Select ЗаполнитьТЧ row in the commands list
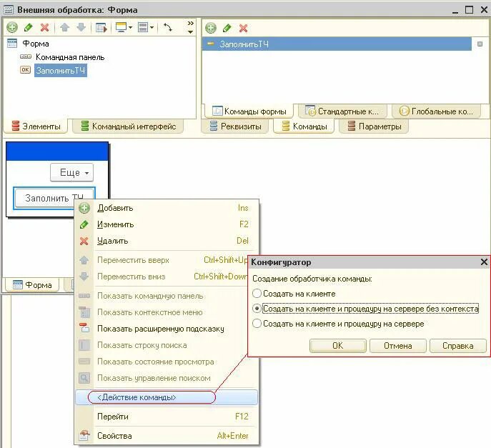Screen dimensions: 491x448 pyautogui.click(x=337, y=44)
